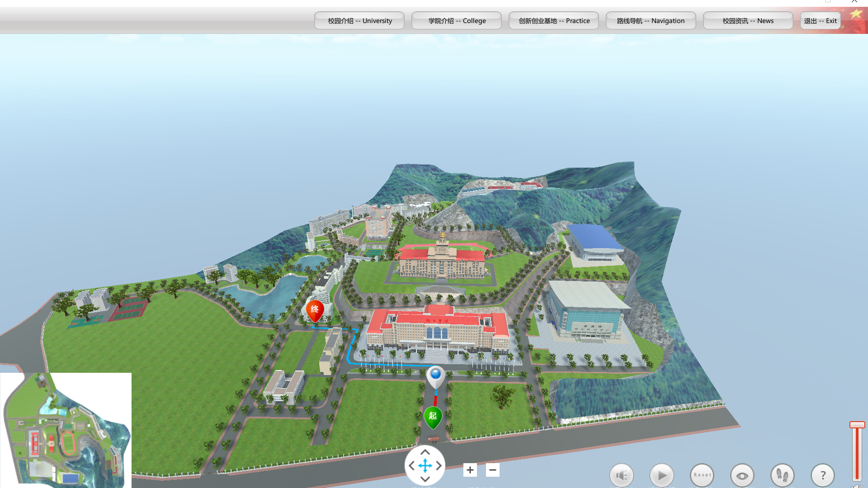Image resolution: width=868 pixels, height=488 pixels.
Task: Zoom out with minus button
Action: [492, 470]
